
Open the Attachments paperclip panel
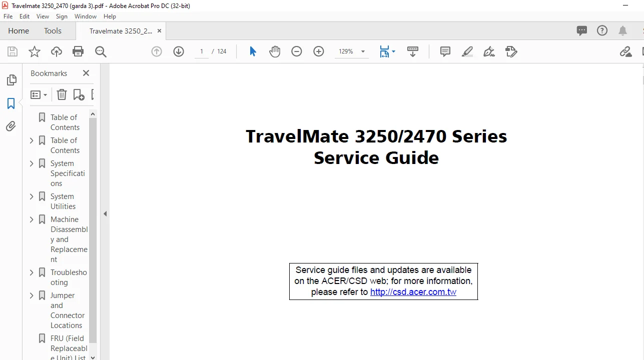point(11,126)
